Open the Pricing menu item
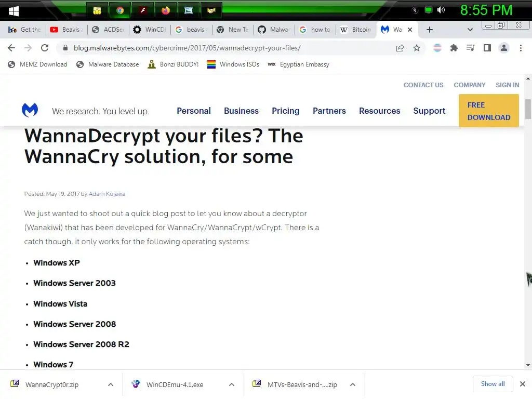 click(x=285, y=111)
